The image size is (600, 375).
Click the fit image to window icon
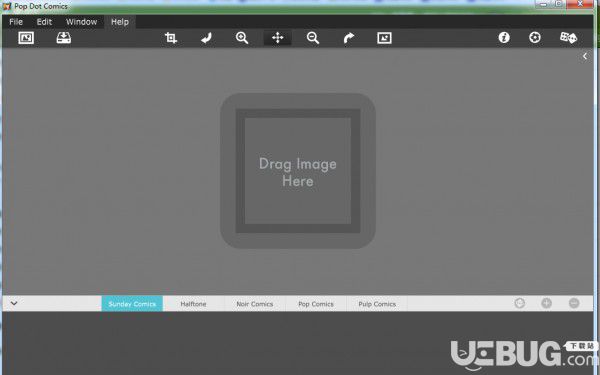click(x=384, y=38)
